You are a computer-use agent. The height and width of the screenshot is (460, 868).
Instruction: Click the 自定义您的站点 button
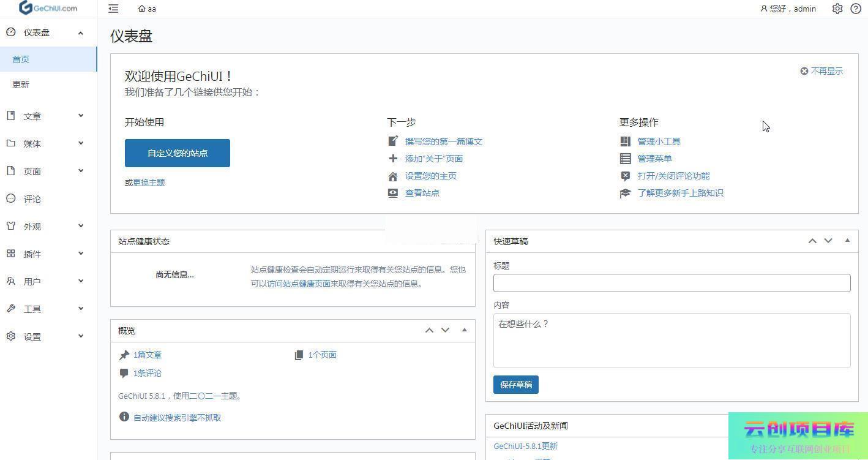click(x=178, y=153)
